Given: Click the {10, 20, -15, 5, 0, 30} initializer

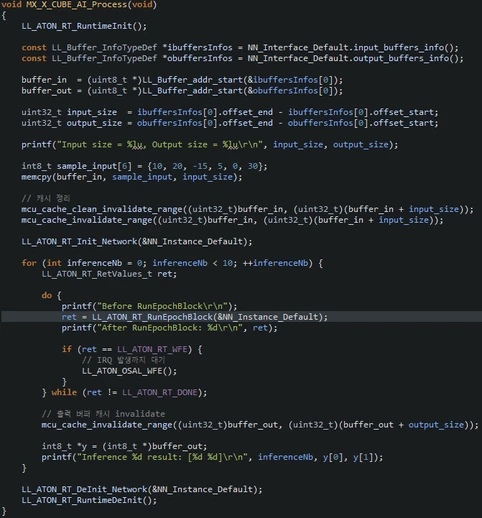Looking at the screenshot, I should pos(205,166).
